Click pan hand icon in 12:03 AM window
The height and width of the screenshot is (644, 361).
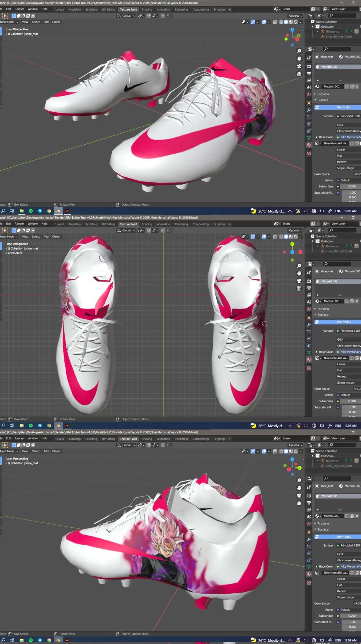point(299,58)
